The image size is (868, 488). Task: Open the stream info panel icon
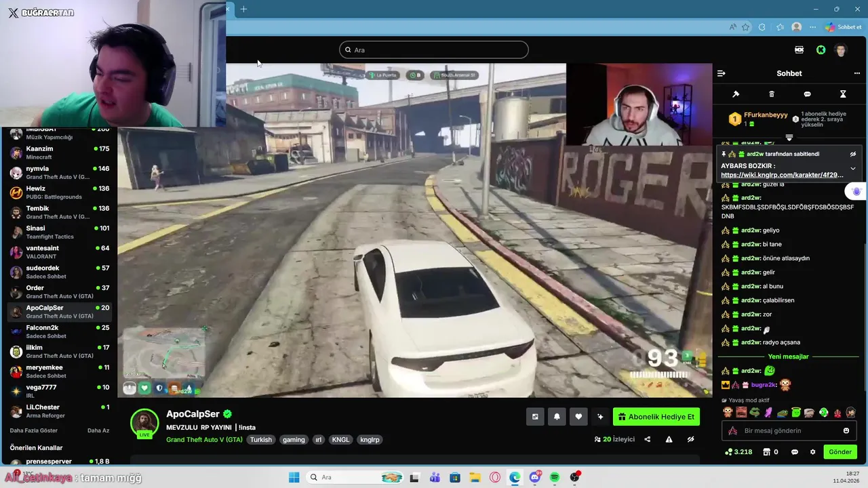point(535,417)
